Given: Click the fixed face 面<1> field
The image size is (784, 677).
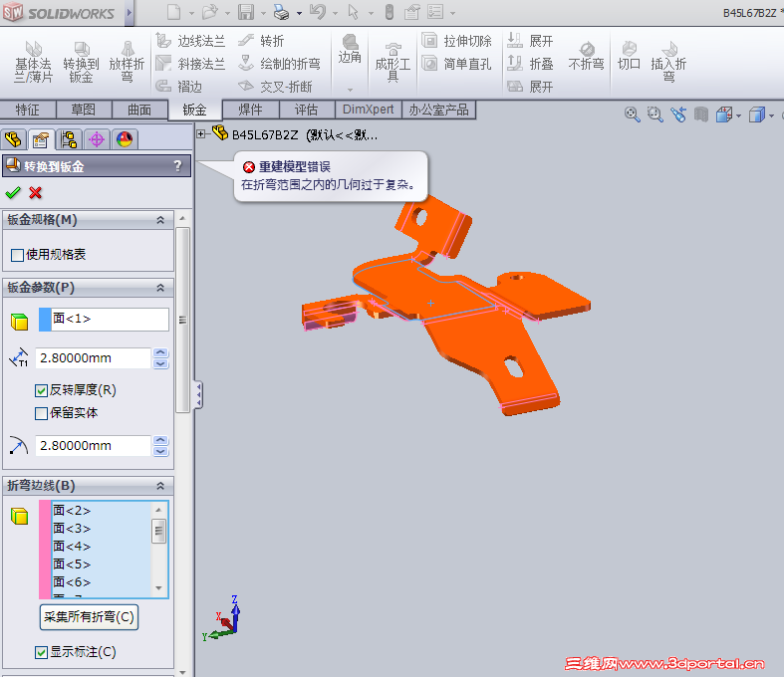Looking at the screenshot, I should click(104, 320).
